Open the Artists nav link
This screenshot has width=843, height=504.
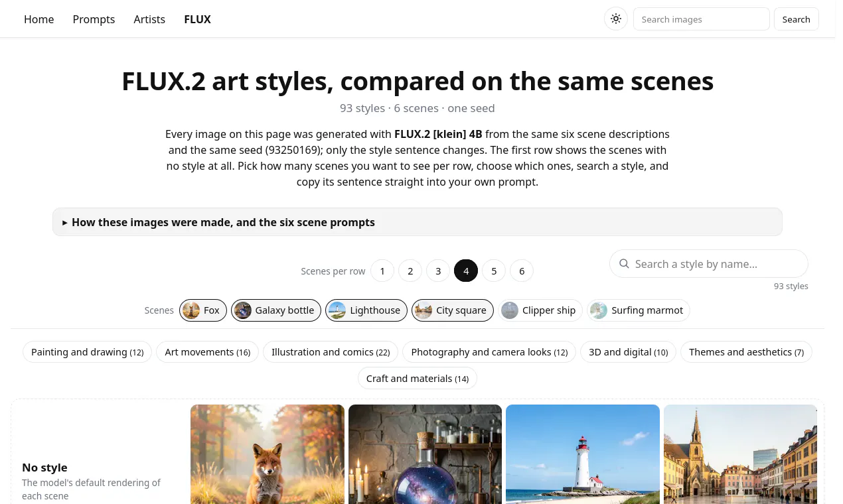coord(149,19)
